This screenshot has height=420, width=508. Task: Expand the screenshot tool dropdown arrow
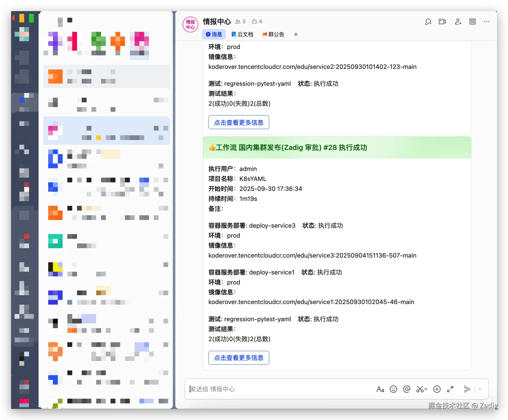(426, 389)
